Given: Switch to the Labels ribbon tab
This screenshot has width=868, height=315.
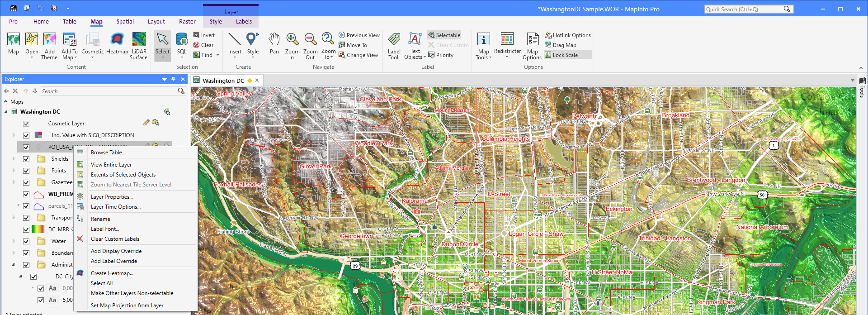Looking at the screenshot, I should [244, 21].
